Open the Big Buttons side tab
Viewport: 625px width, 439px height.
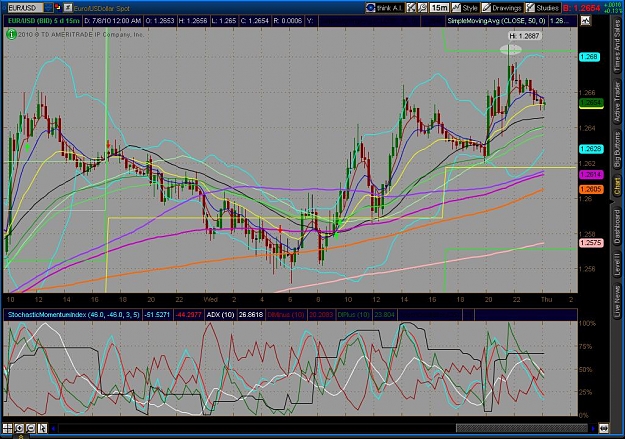pos(617,149)
